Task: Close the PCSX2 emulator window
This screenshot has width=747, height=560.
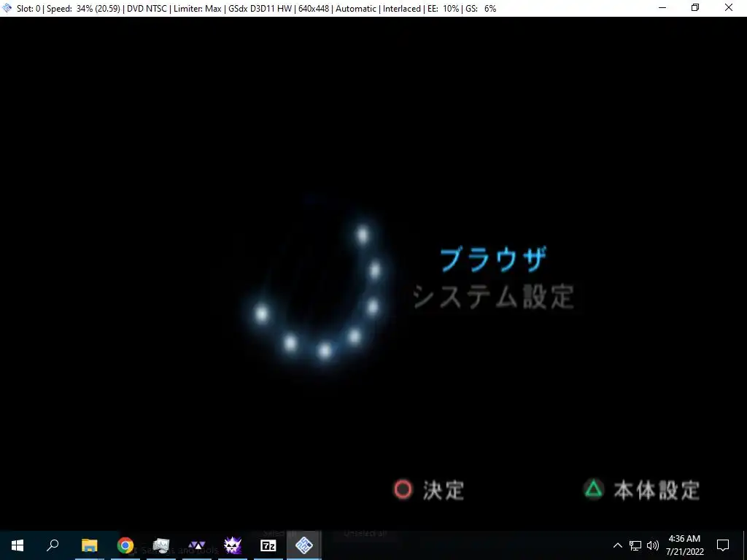Action: 729,7
